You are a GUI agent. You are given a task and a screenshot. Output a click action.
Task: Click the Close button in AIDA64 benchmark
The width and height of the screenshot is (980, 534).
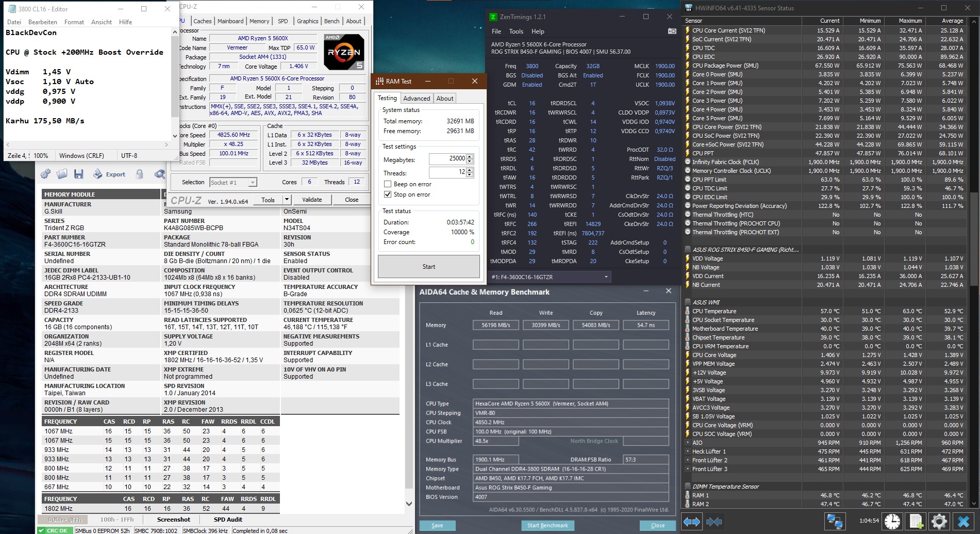click(x=658, y=525)
